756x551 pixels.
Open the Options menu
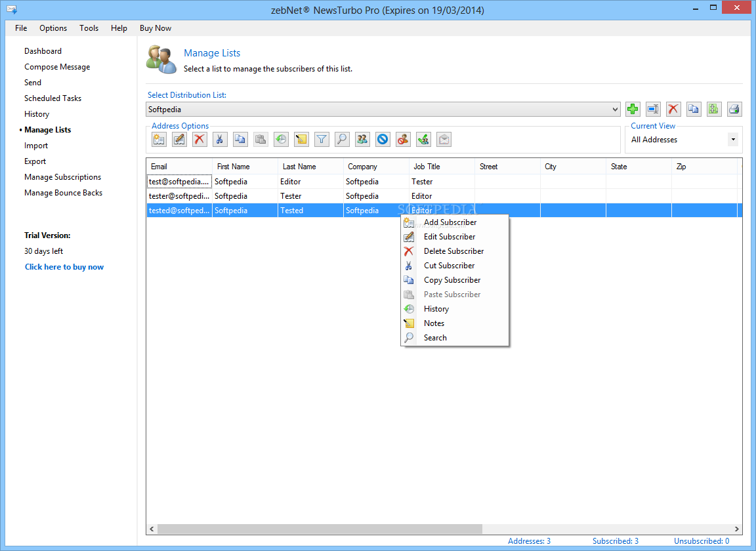tap(53, 28)
